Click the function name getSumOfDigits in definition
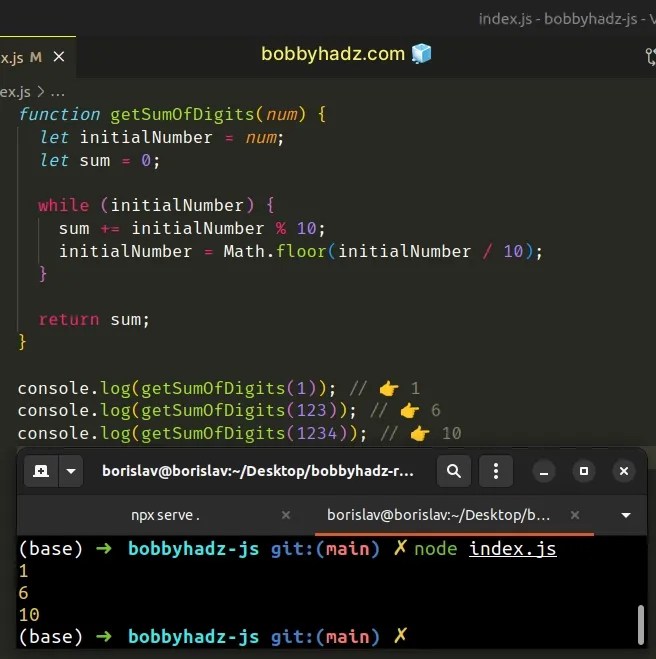The width and height of the screenshot is (656, 659). pos(182,114)
